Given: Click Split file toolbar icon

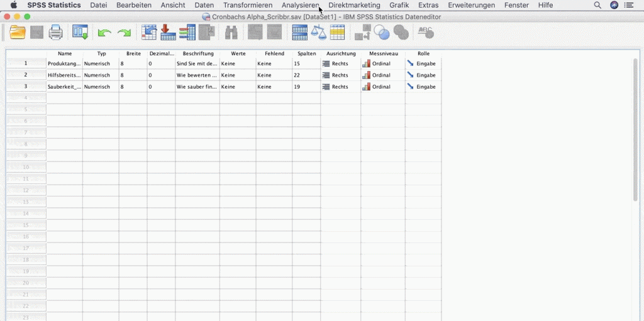Looking at the screenshot, I should pos(300,33).
